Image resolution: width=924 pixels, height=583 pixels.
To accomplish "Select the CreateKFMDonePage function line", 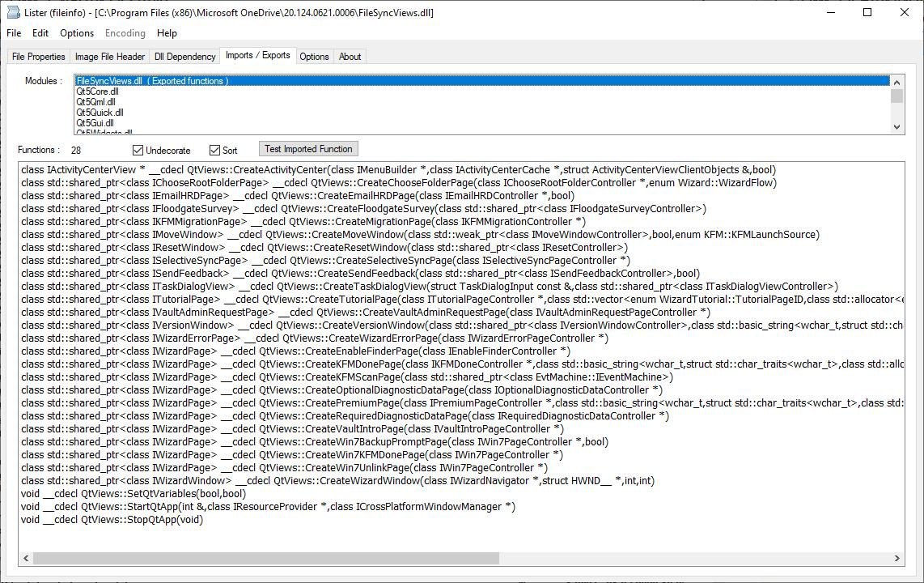I will (462, 364).
